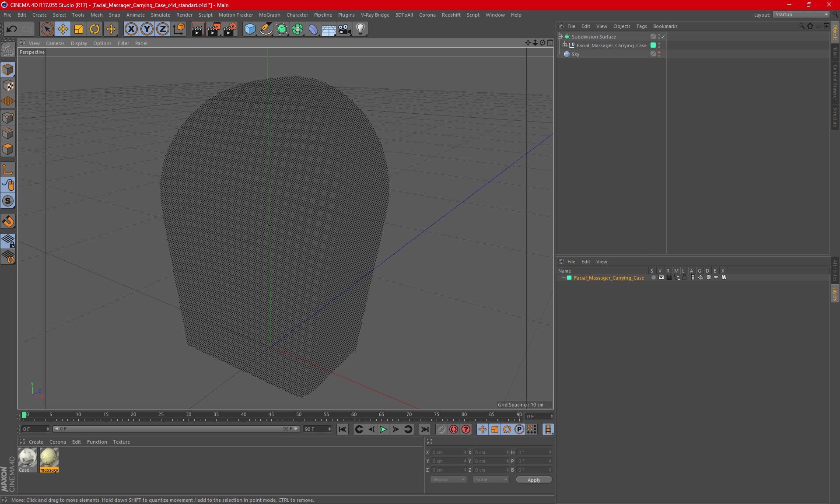The image size is (840, 504).
Task: Select the Sky object
Action: click(x=575, y=54)
